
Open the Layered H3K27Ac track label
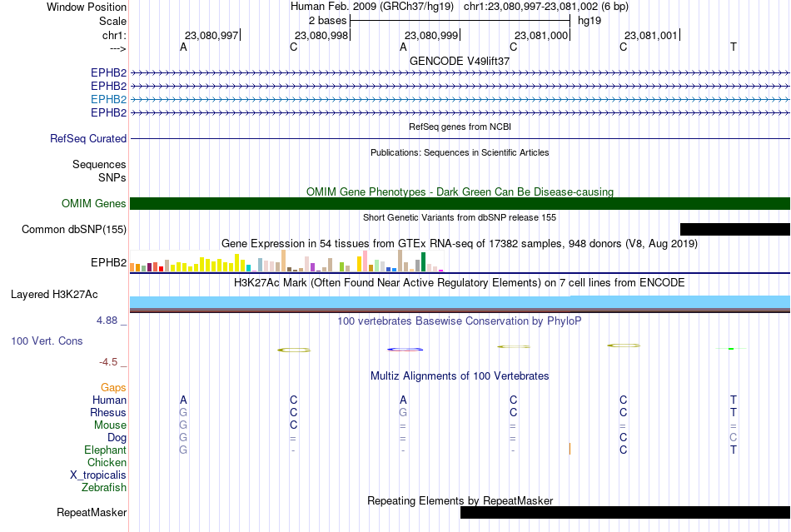tap(54, 295)
